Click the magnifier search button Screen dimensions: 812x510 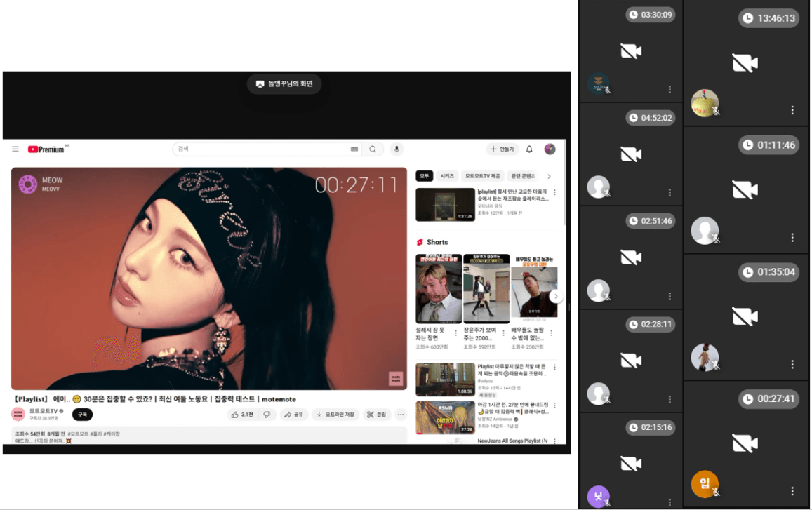[373, 149]
